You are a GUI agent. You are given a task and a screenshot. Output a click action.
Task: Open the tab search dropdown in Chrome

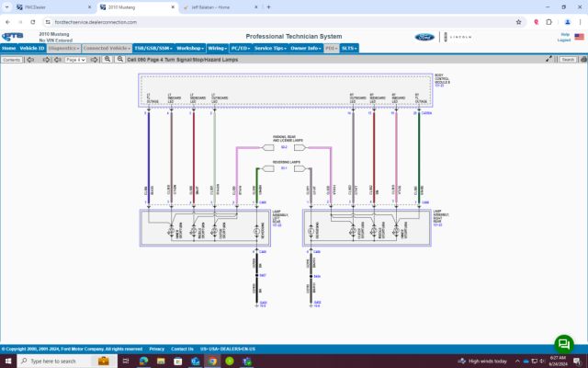[6, 7]
